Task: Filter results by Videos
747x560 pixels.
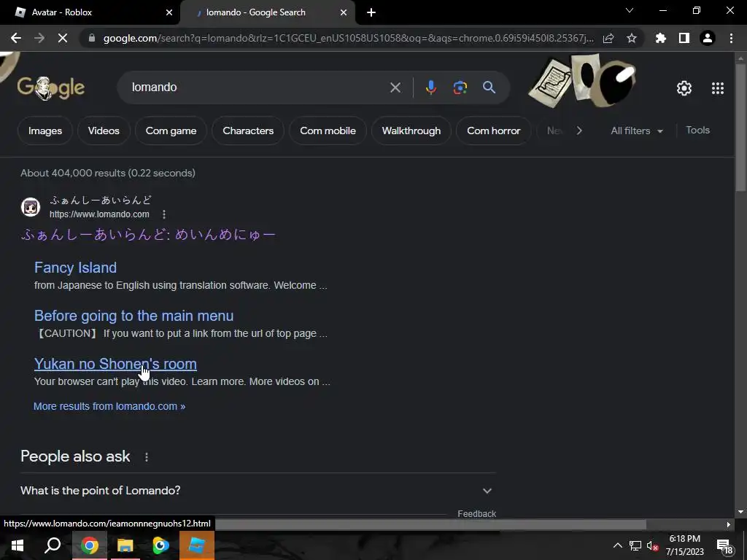Action: tap(104, 131)
